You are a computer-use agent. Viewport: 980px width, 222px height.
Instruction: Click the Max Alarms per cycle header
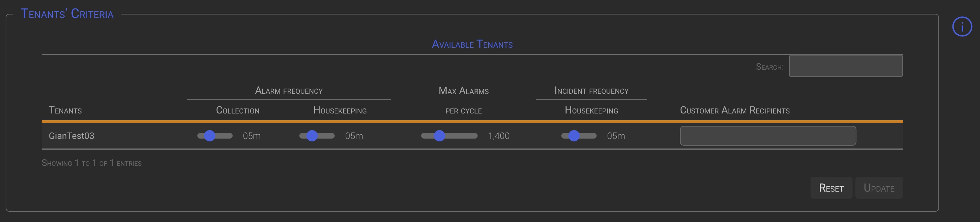(x=464, y=110)
